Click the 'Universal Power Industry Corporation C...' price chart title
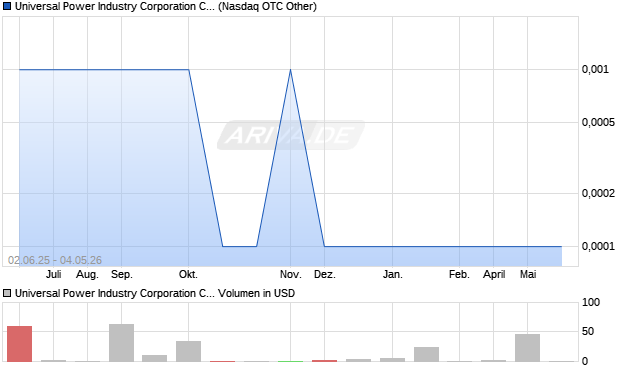This screenshot has height=371, width=620. pyautogui.click(x=115, y=6)
